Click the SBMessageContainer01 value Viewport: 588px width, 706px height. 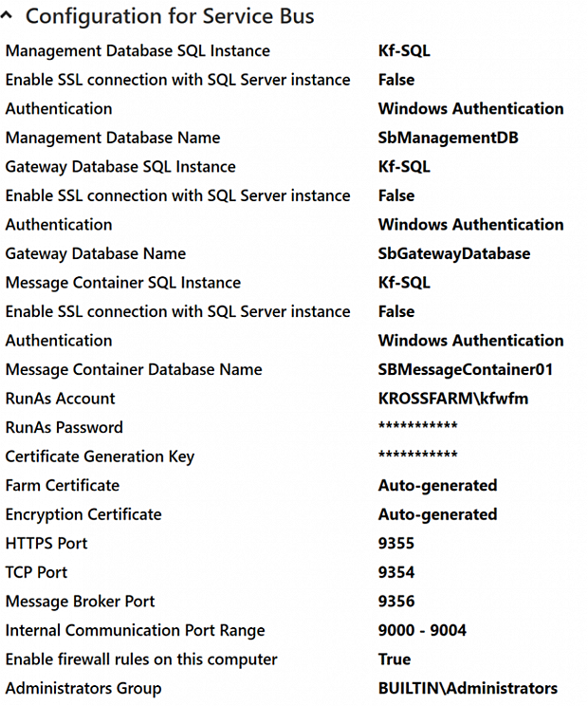pyautogui.click(x=465, y=370)
